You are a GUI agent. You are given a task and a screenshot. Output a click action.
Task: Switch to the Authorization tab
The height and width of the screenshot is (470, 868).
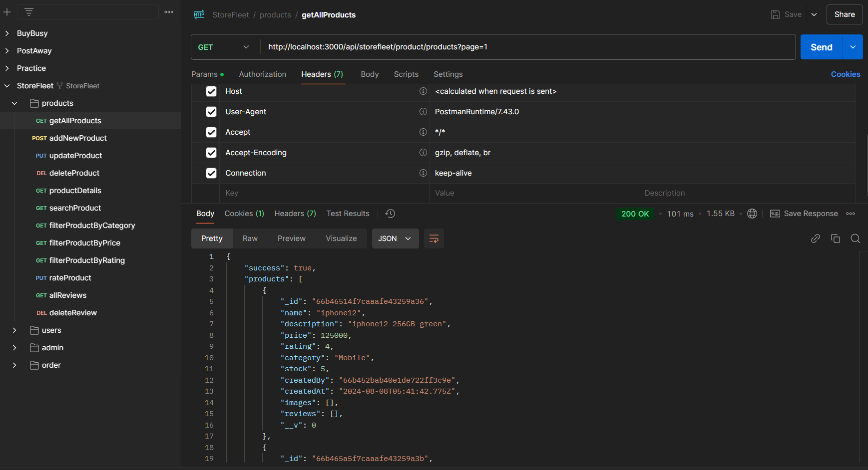(262, 74)
